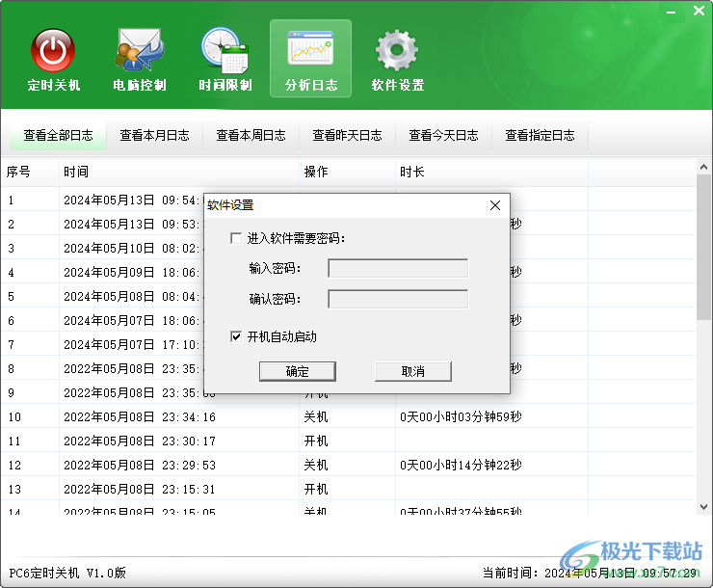Sort by 操作 column header
Screen dimensions: 713x588
click(348, 172)
